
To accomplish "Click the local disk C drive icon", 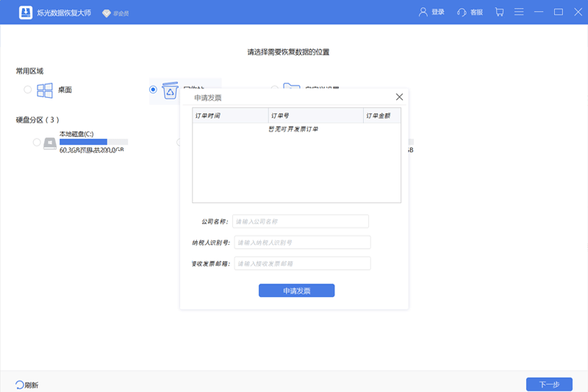I will coord(50,143).
